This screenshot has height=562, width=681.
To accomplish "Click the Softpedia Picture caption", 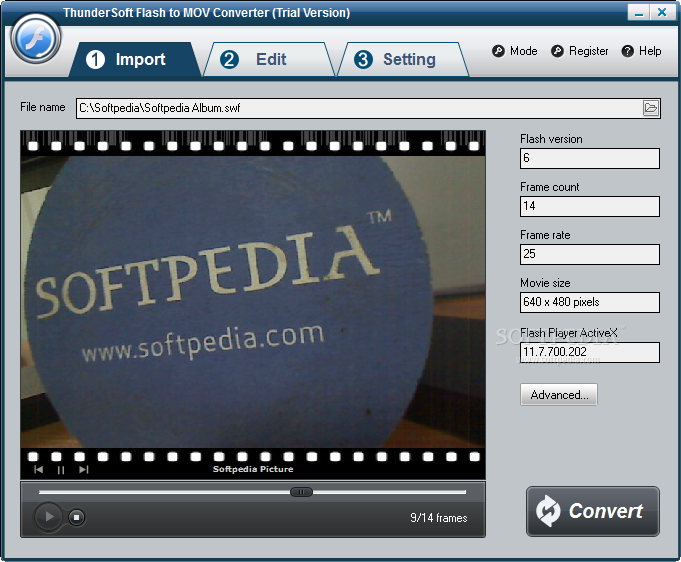I will coord(253,469).
